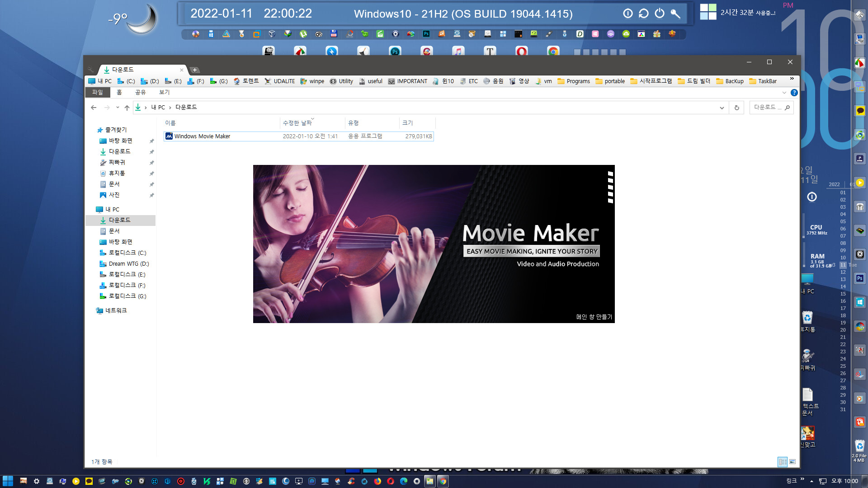Open the 공유 ribbon tab
This screenshot has width=868, height=488.
(x=141, y=92)
